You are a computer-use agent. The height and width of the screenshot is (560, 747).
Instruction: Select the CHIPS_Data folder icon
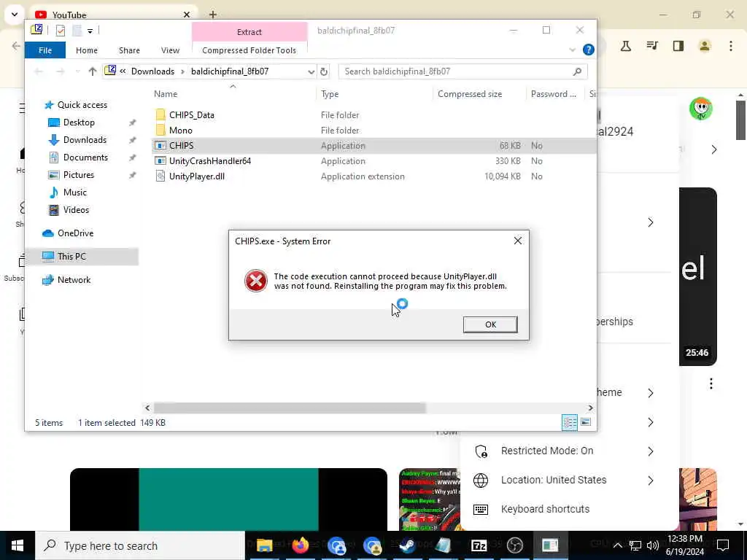(160, 114)
